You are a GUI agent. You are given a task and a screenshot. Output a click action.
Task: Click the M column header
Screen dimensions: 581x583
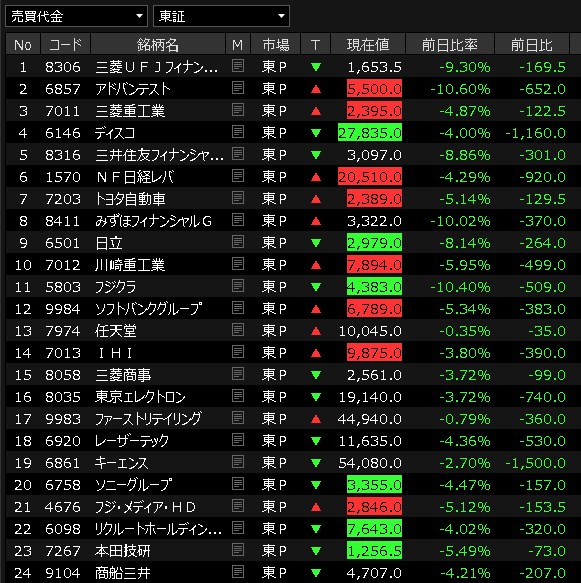tap(238, 45)
